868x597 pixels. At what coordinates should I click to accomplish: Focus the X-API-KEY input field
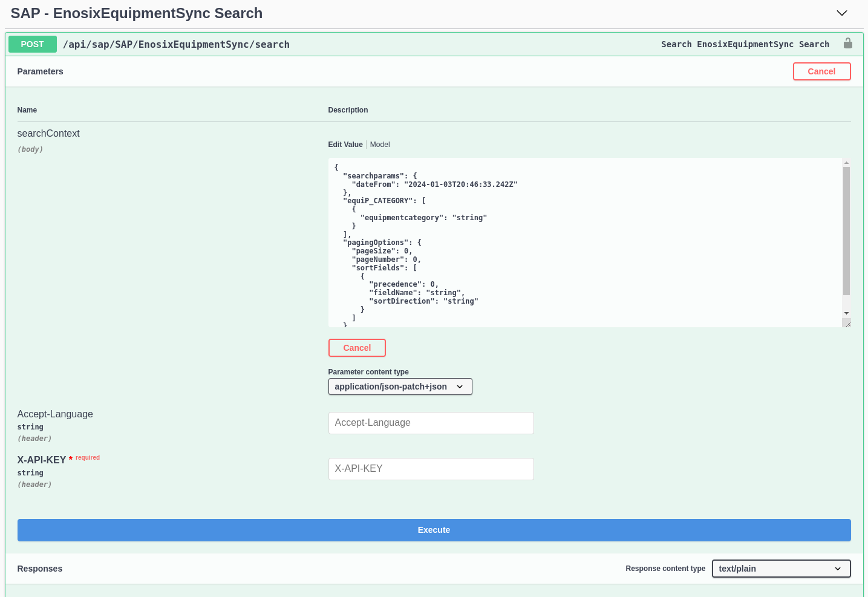point(431,469)
